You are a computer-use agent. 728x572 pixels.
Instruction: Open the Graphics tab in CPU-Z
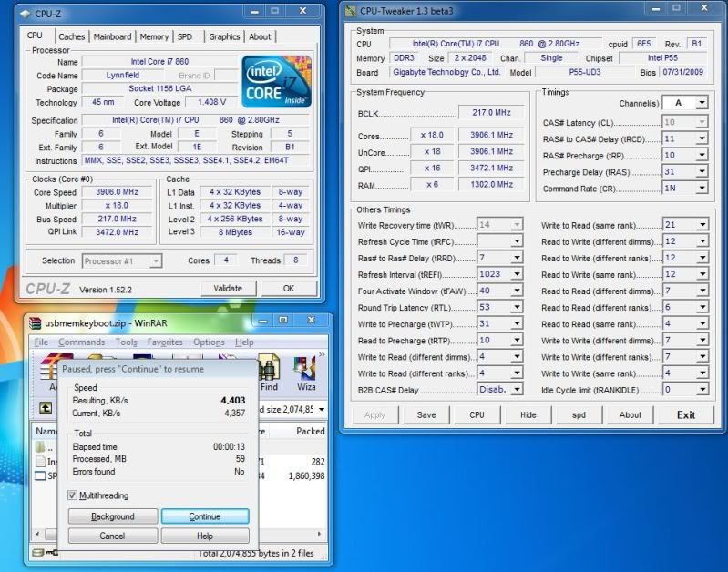pos(224,36)
